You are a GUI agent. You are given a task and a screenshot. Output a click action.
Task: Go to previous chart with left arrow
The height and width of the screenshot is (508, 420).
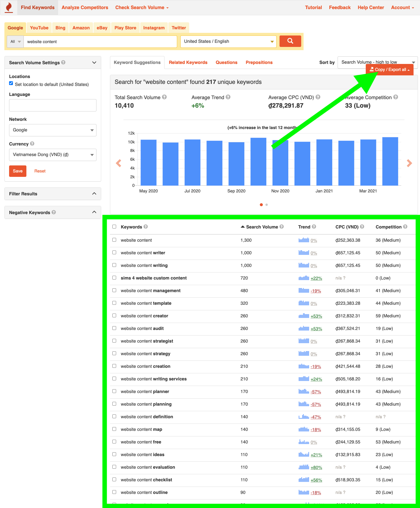coord(118,163)
